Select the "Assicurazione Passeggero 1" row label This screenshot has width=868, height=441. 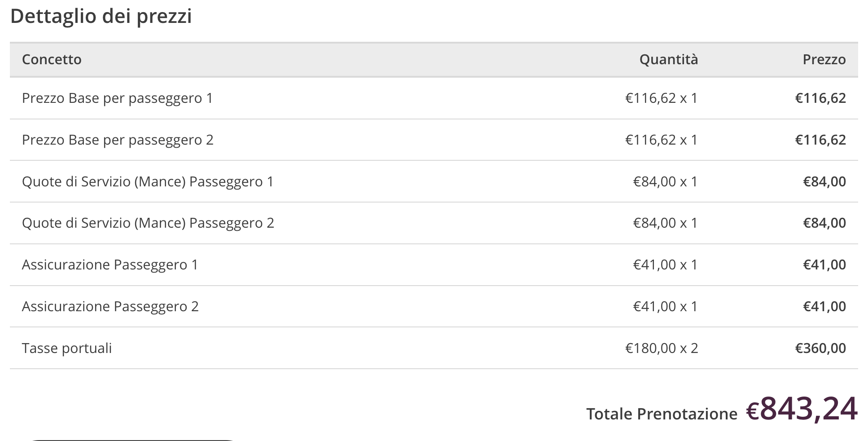[110, 265]
